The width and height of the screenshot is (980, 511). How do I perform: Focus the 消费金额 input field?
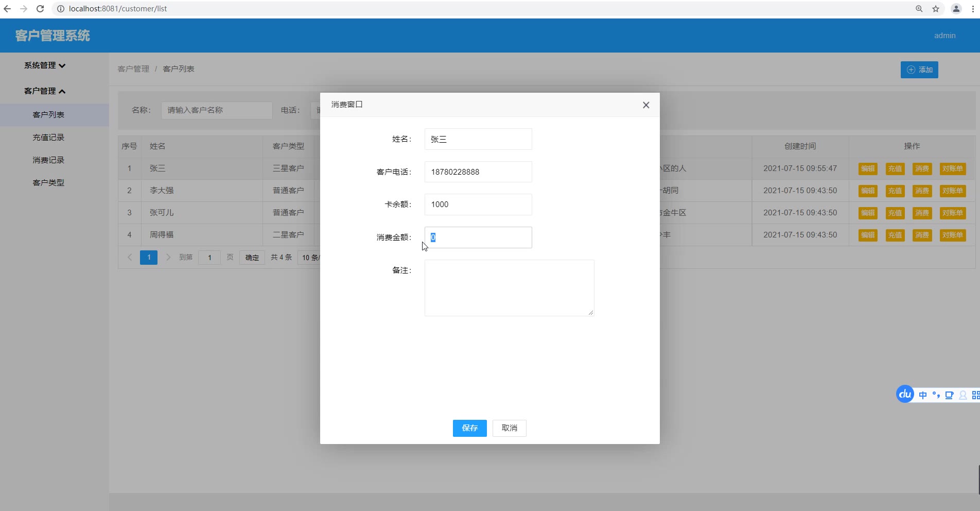click(x=478, y=237)
